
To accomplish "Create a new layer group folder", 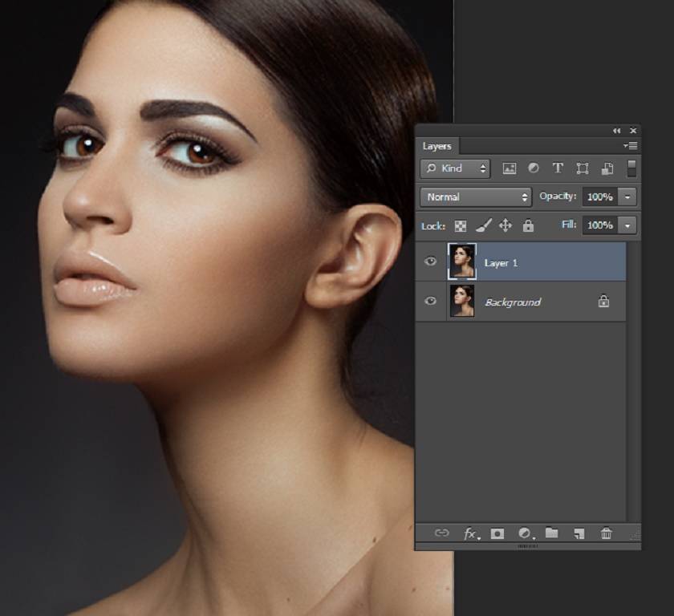I will [x=551, y=533].
